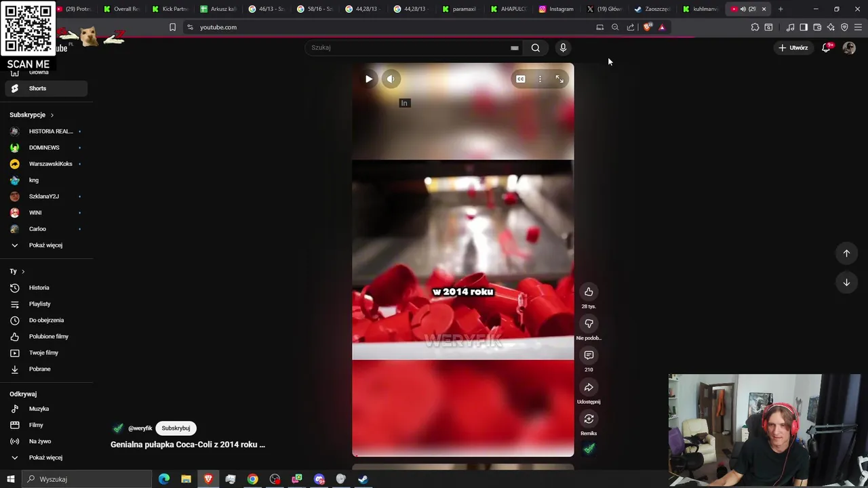Open the account avatar menu
Image resolution: width=868 pixels, height=488 pixels.
[x=849, y=47]
